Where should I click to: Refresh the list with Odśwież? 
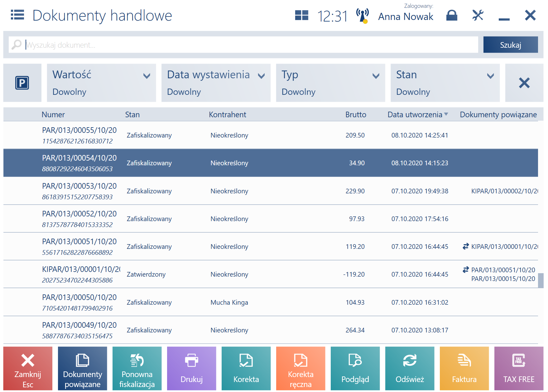[410, 368]
